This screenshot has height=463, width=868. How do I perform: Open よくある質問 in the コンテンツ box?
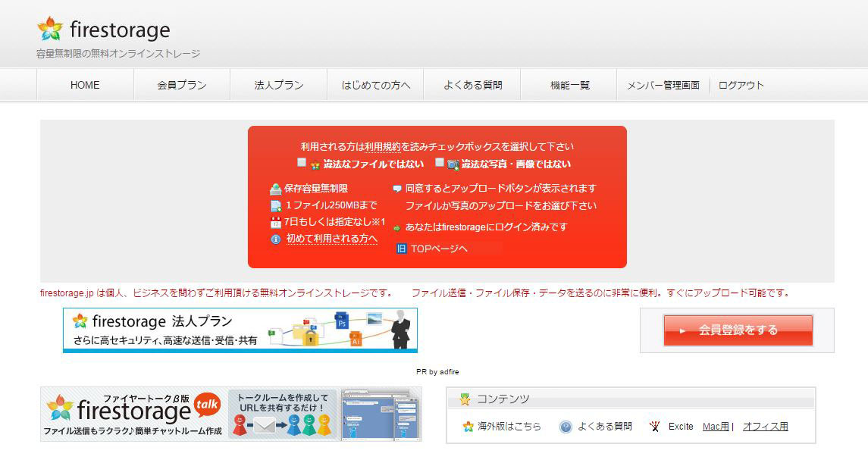pyautogui.click(x=604, y=427)
